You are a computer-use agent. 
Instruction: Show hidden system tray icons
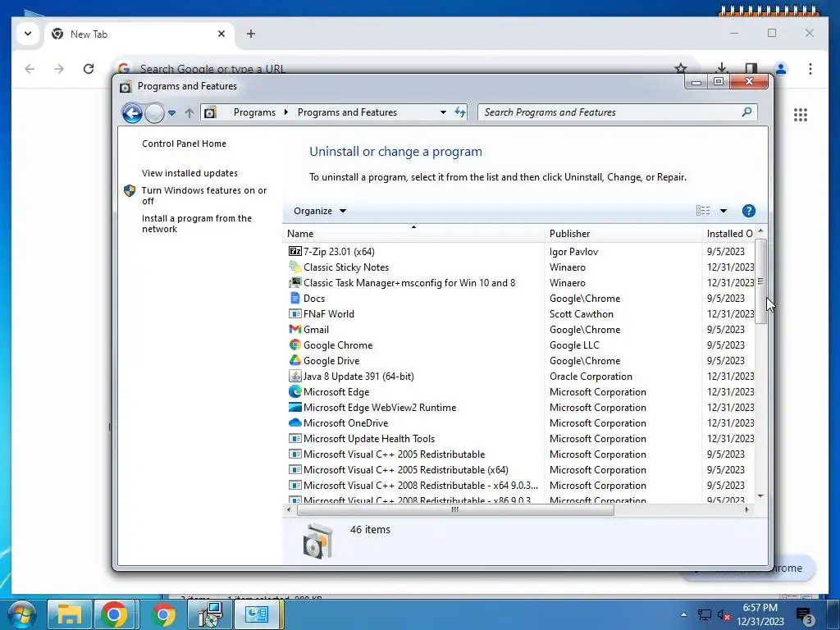683,614
